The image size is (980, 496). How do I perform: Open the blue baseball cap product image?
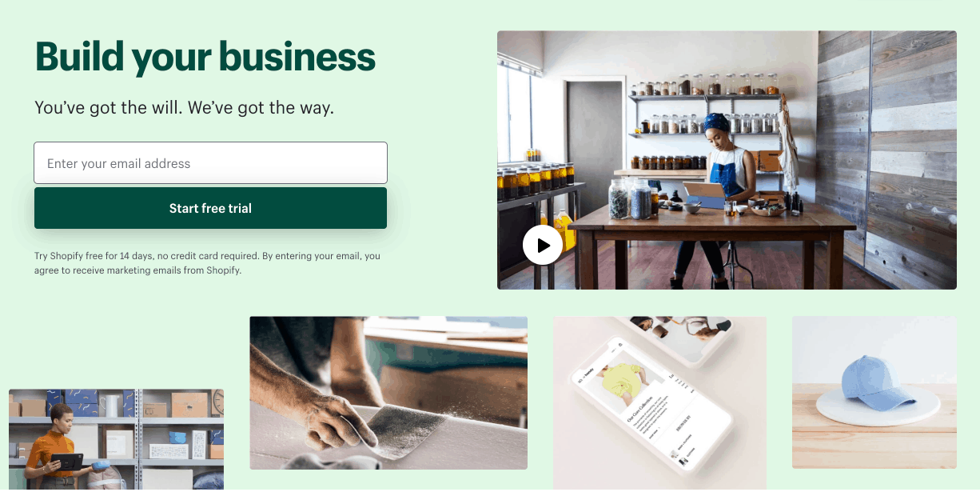coord(874,392)
